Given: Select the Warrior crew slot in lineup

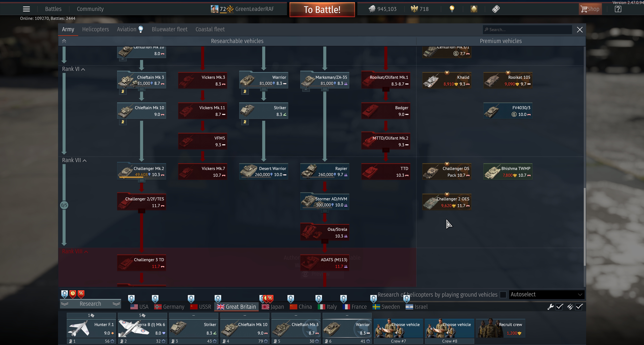Looking at the screenshot, I should pyautogui.click(x=347, y=328).
